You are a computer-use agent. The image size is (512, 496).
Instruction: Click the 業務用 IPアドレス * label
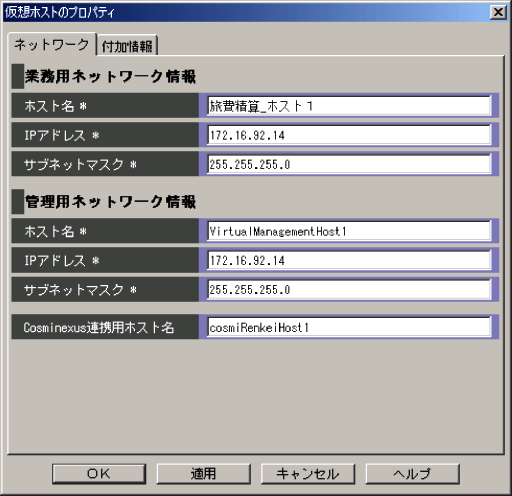[x=62, y=135]
